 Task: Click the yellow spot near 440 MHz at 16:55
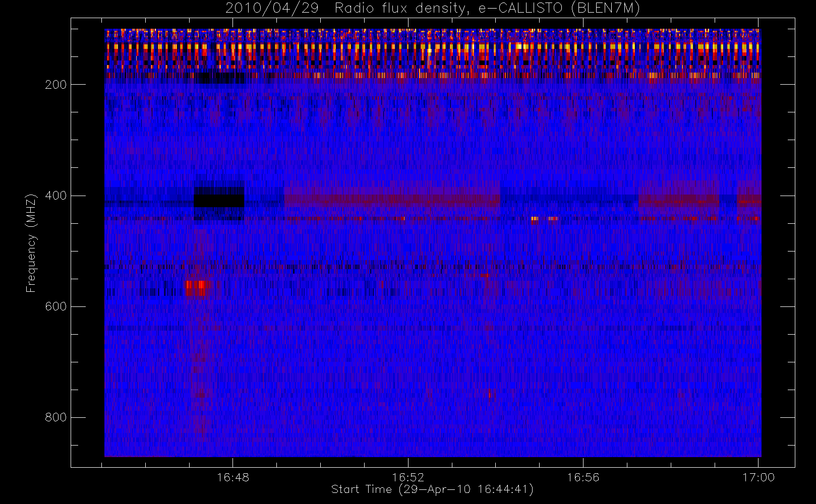(x=535, y=219)
